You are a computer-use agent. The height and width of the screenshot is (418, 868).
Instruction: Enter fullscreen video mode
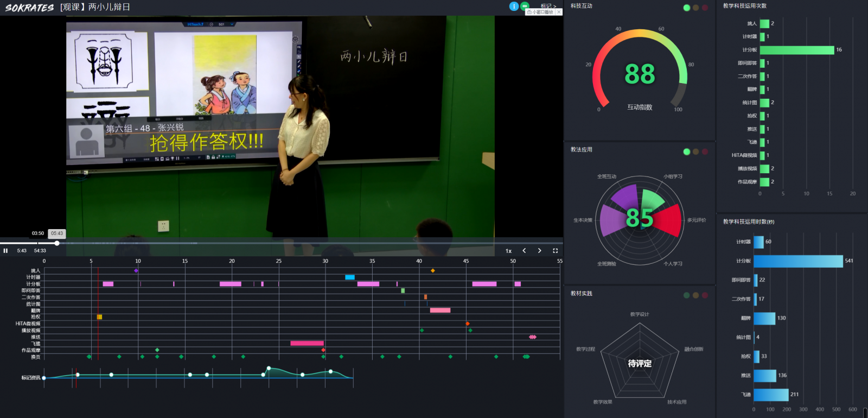pos(555,251)
